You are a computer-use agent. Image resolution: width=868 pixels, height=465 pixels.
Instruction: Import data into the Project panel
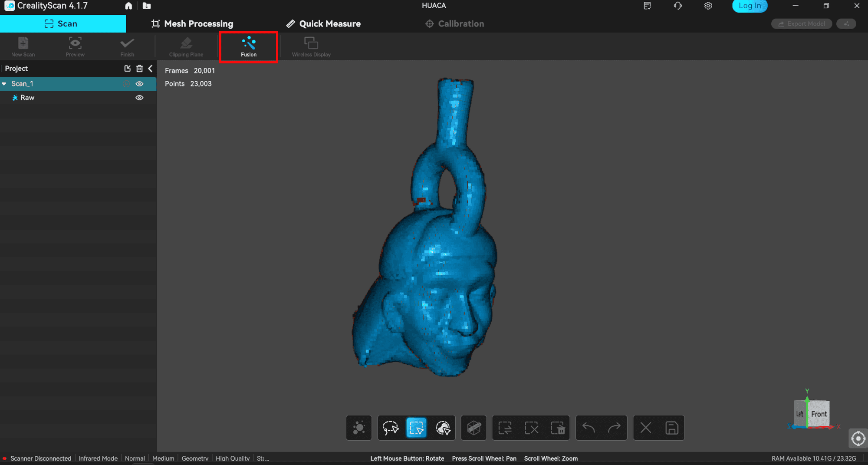[x=127, y=69]
